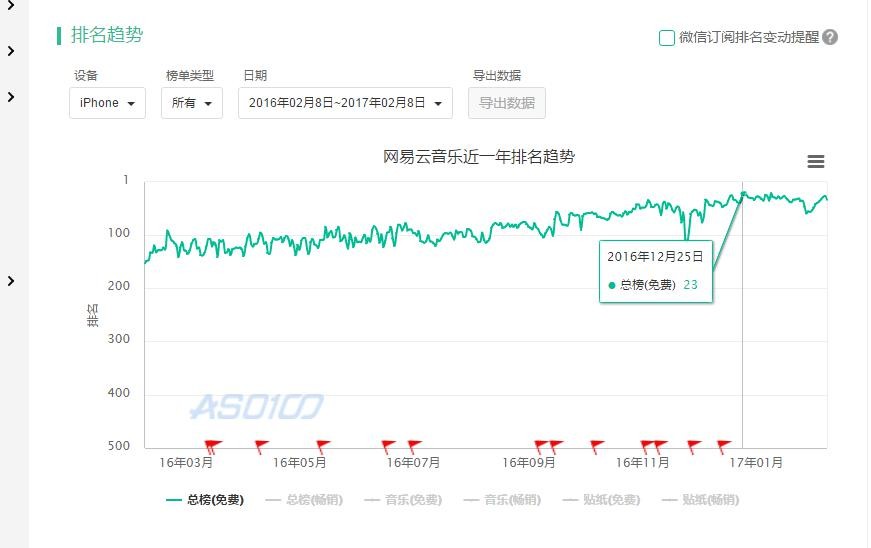Click the 17年01月 x-axis label

click(755, 462)
